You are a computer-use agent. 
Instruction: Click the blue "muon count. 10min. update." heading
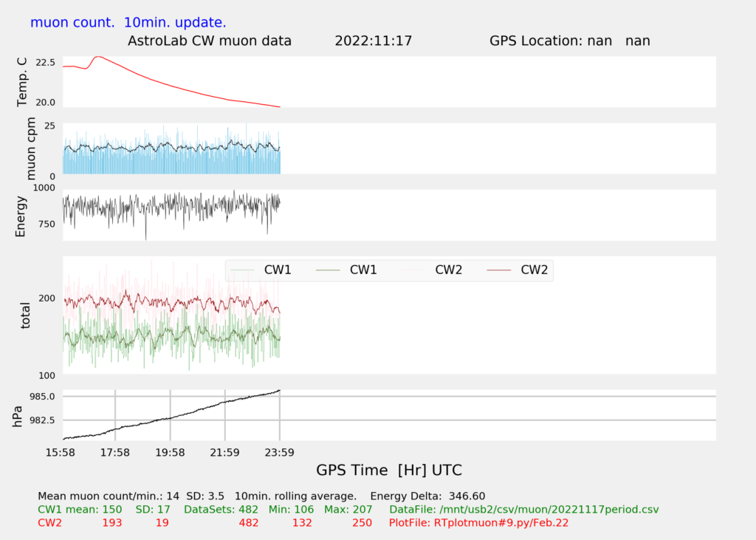[128, 22]
